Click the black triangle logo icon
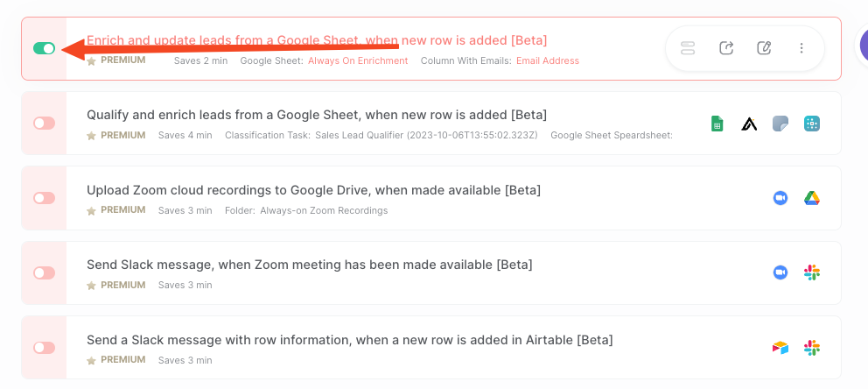This screenshot has width=868, height=389. 749,124
